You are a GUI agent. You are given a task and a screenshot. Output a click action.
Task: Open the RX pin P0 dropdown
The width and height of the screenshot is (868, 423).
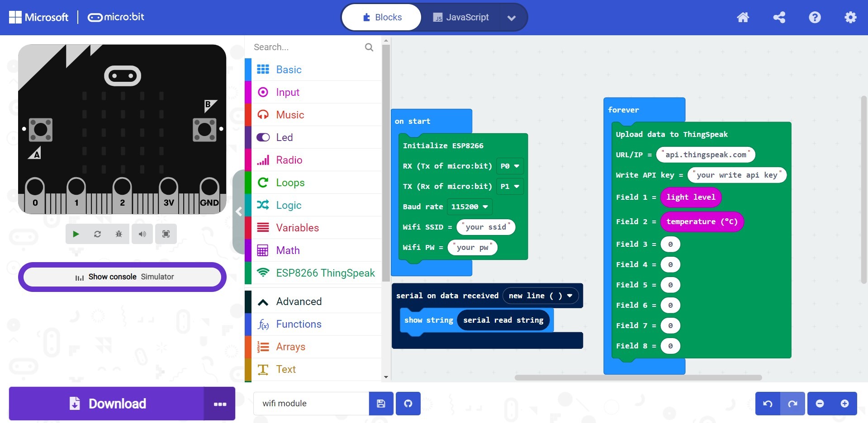click(510, 166)
